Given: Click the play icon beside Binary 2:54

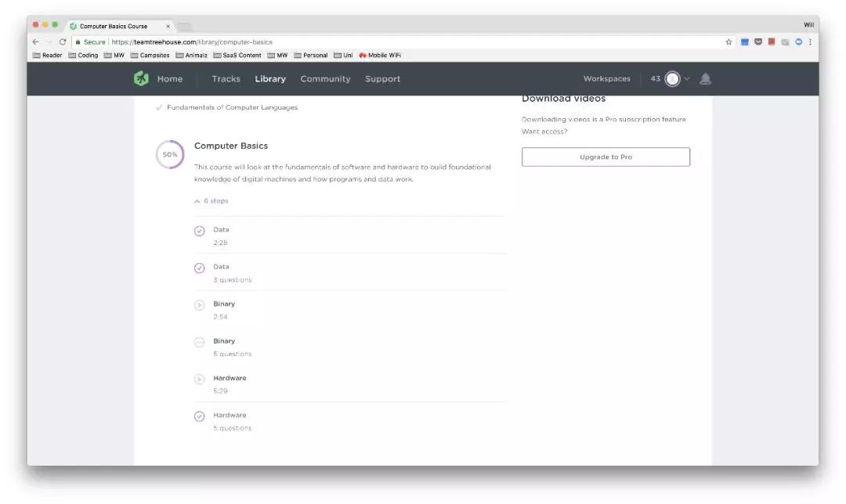Looking at the screenshot, I should pos(200,306).
